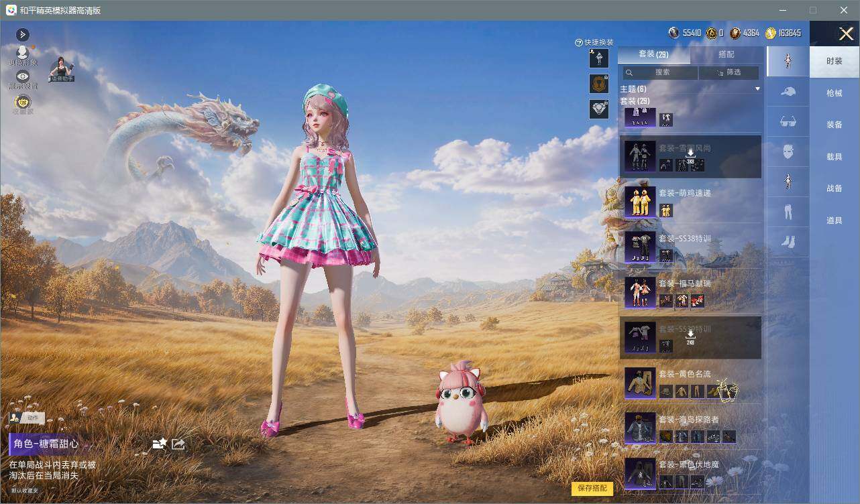Click the share arrow icon beside character name
The width and height of the screenshot is (860, 504).
[x=178, y=444]
